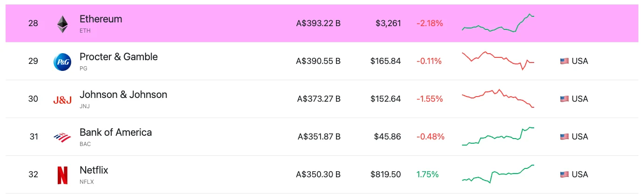The width and height of the screenshot is (644, 195).
Task: Open the Bank of America company link
Action: pyautogui.click(x=116, y=132)
